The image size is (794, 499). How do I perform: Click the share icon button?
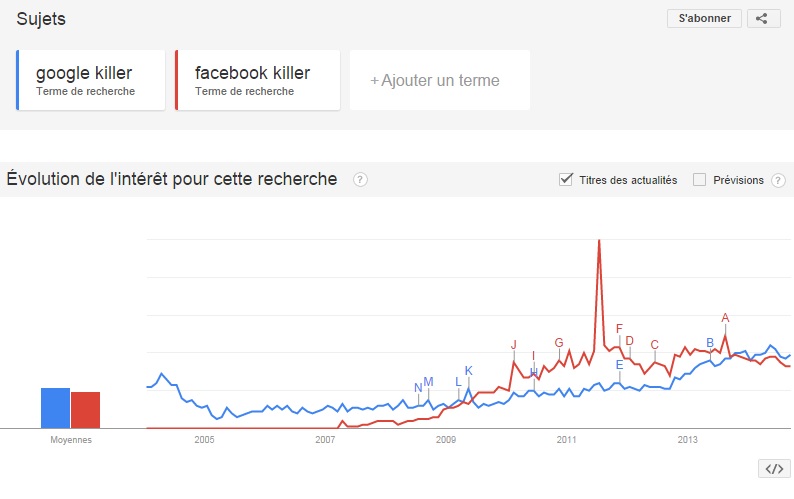coord(762,18)
